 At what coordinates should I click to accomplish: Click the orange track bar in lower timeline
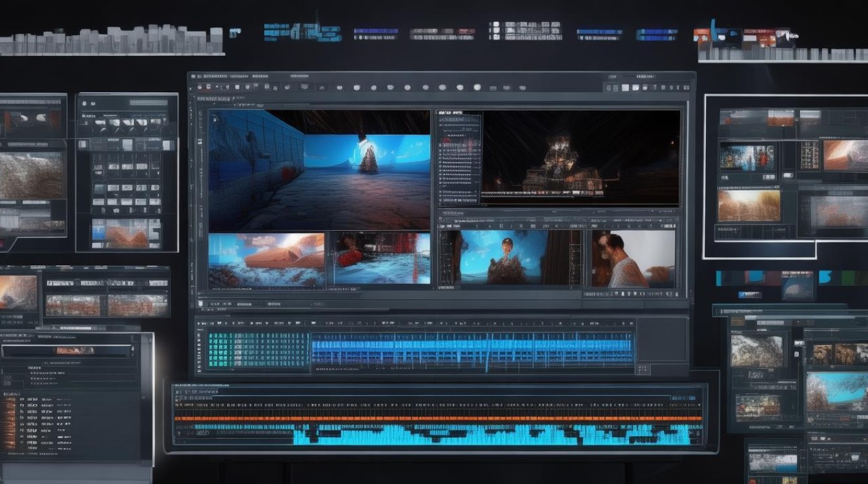(439, 418)
